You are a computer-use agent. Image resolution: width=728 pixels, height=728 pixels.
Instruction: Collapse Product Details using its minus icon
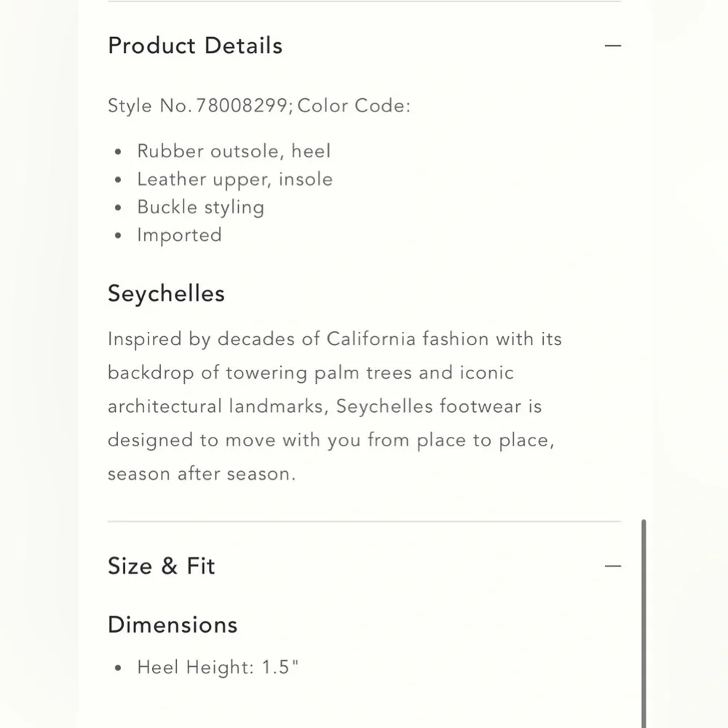[612, 45]
